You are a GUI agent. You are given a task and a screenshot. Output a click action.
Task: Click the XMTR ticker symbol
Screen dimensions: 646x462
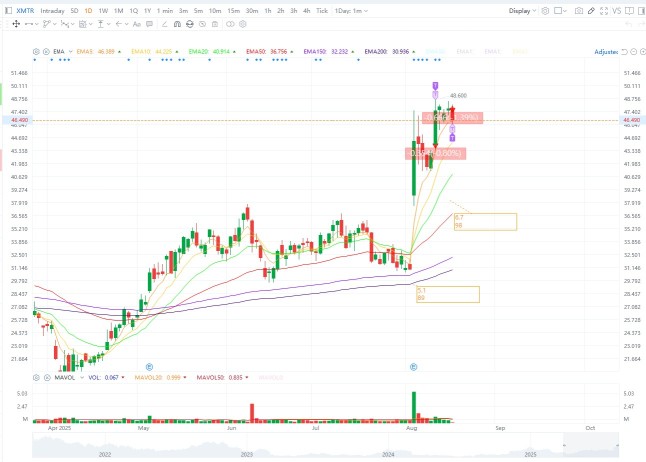[25, 11]
